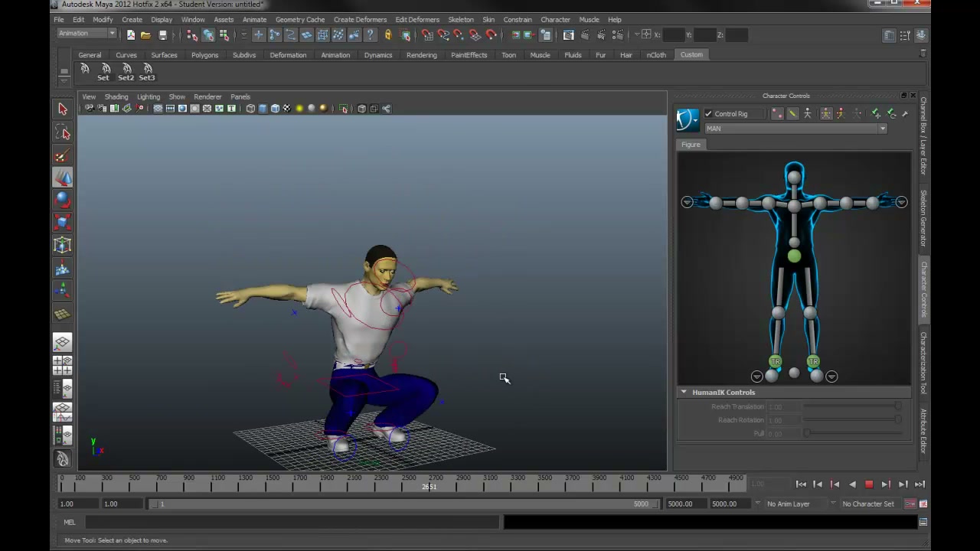The height and width of the screenshot is (551, 980).
Task: Select the Move tool in toolbox
Action: (63, 178)
